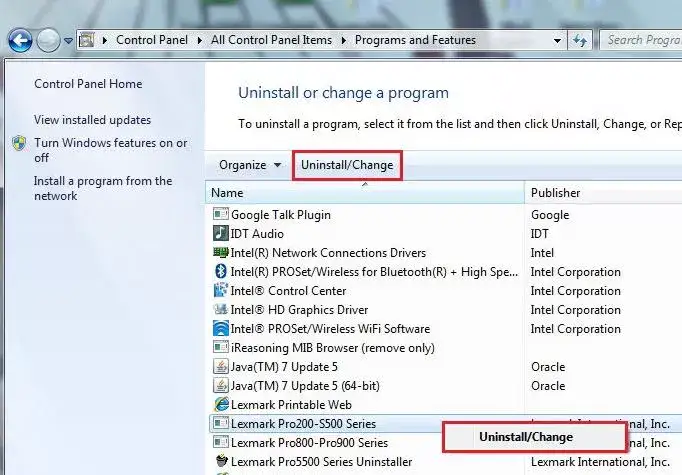The image size is (682, 475).
Task: Click the IDT Audio music note icon
Action: (221, 233)
